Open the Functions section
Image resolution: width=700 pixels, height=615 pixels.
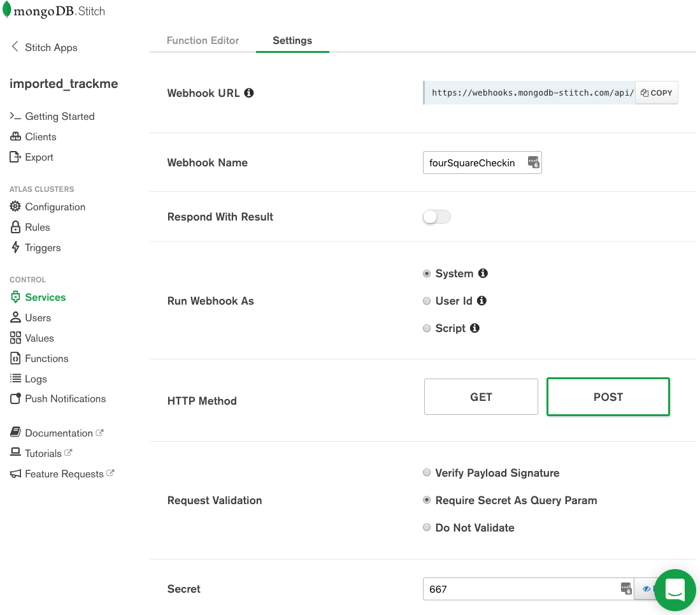[46, 358]
